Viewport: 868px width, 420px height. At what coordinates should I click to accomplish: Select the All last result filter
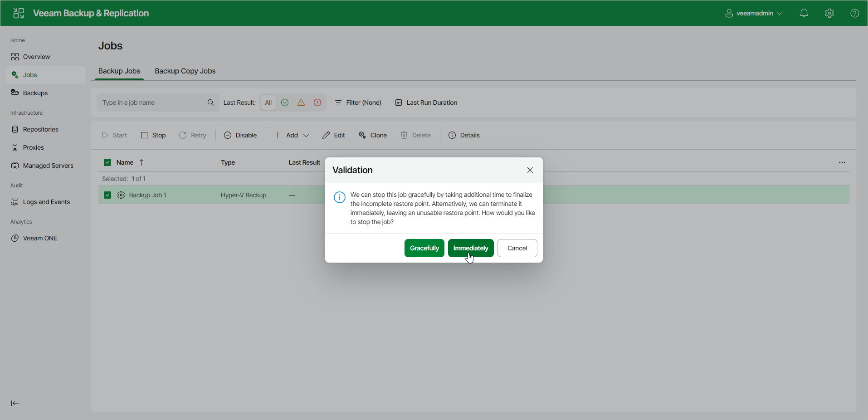click(268, 103)
